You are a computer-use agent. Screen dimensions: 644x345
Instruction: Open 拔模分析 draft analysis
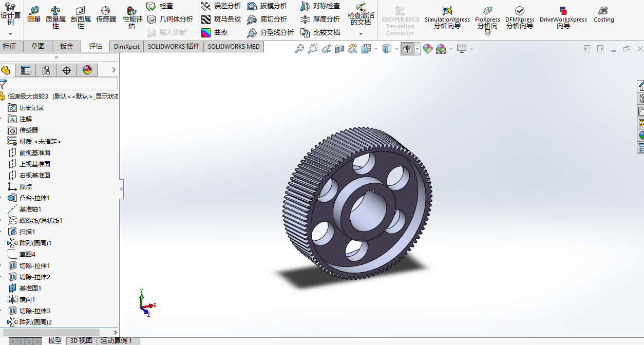267,6
